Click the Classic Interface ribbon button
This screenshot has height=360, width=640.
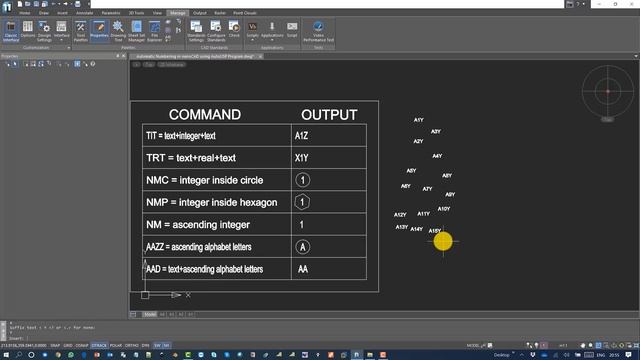(11, 31)
